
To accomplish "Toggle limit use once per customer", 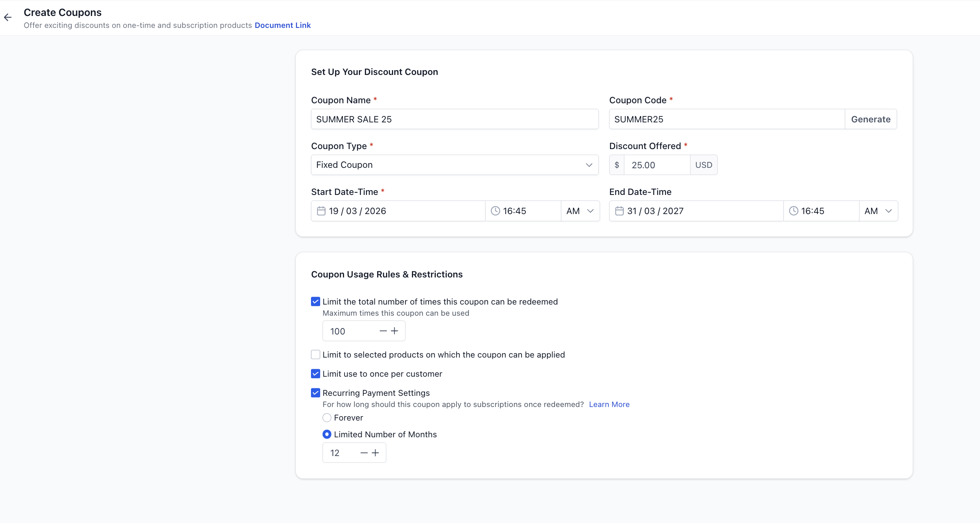I will pos(315,374).
